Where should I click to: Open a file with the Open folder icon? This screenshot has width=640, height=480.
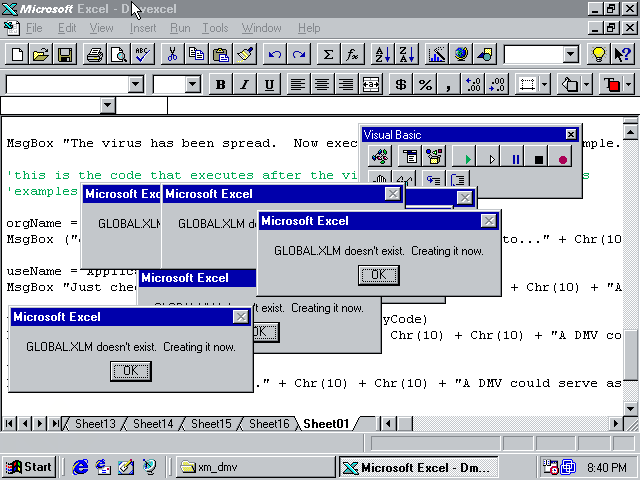(41, 54)
